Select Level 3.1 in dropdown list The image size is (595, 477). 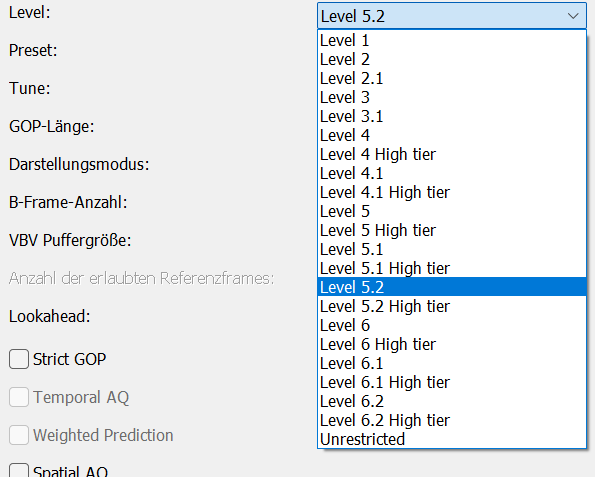(452, 116)
